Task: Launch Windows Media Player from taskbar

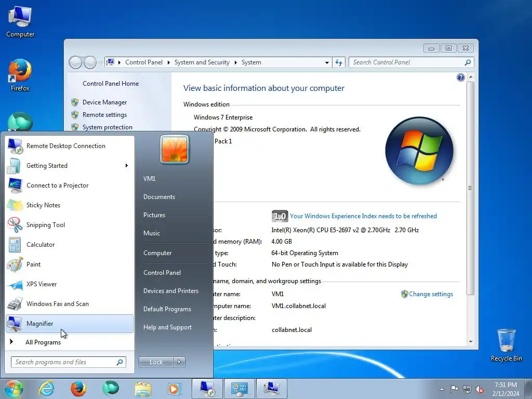Action: 175,389
